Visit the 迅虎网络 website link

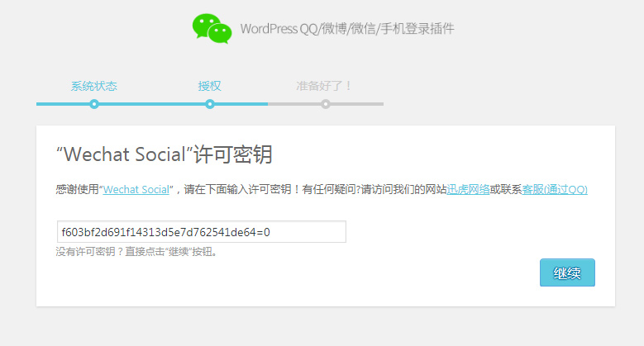coord(468,190)
